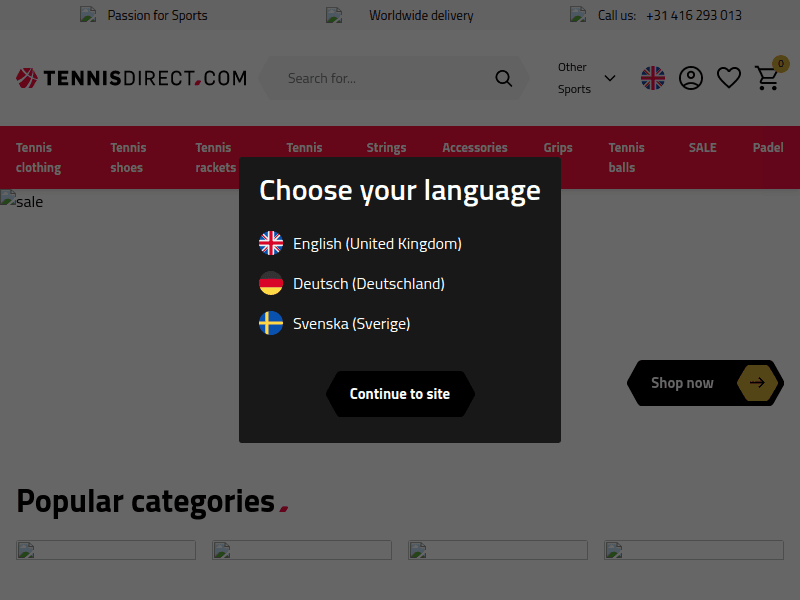Click the TennisDirect.com logo
This screenshot has height=600, width=800.
point(131,78)
